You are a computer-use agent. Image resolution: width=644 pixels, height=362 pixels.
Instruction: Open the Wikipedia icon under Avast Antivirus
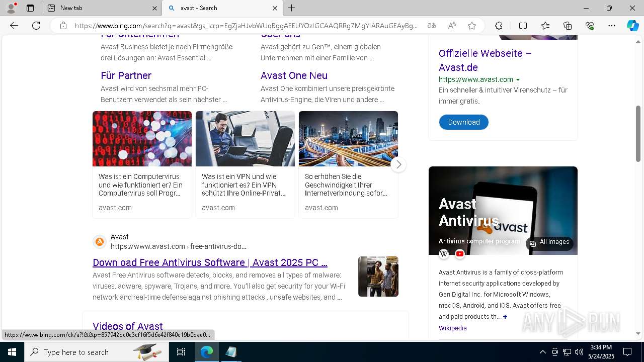[444, 254]
